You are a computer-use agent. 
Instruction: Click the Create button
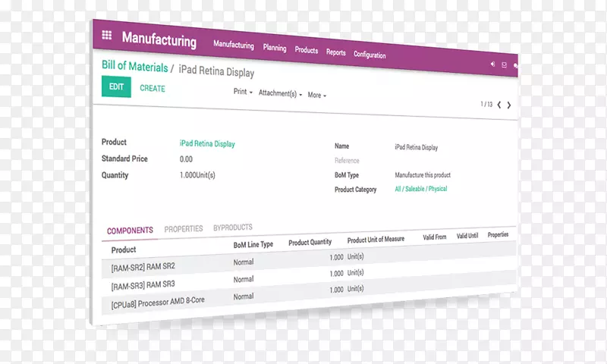click(x=153, y=89)
